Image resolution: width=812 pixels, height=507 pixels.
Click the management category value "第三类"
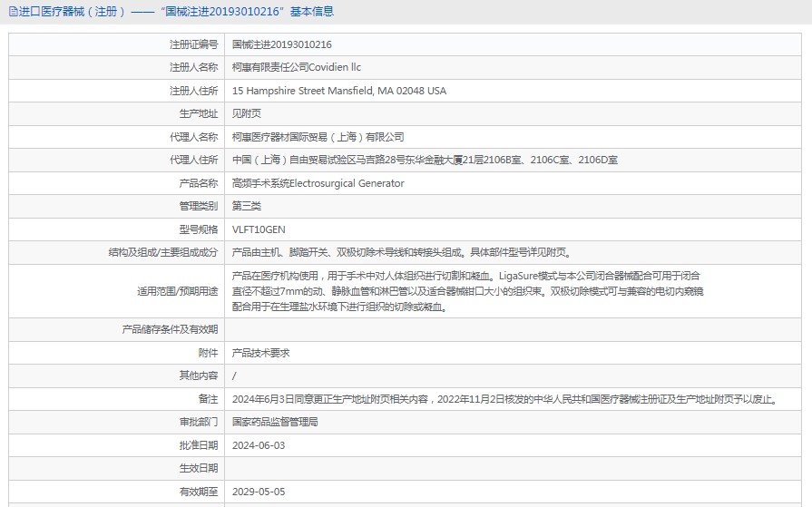(246, 206)
